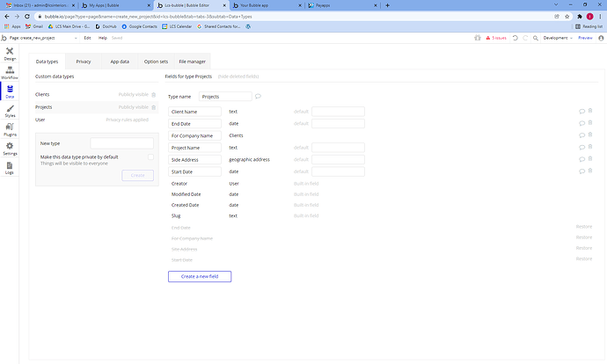Image resolution: width=607 pixels, height=364 pixels.
Task: Delete the For Company Name field
Action: point(590,135)
